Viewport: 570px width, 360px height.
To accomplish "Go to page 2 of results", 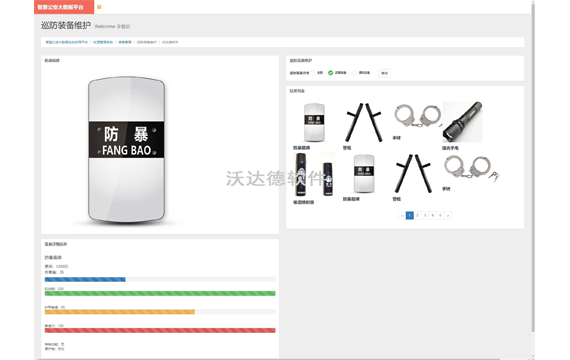I will coord(417,215).
